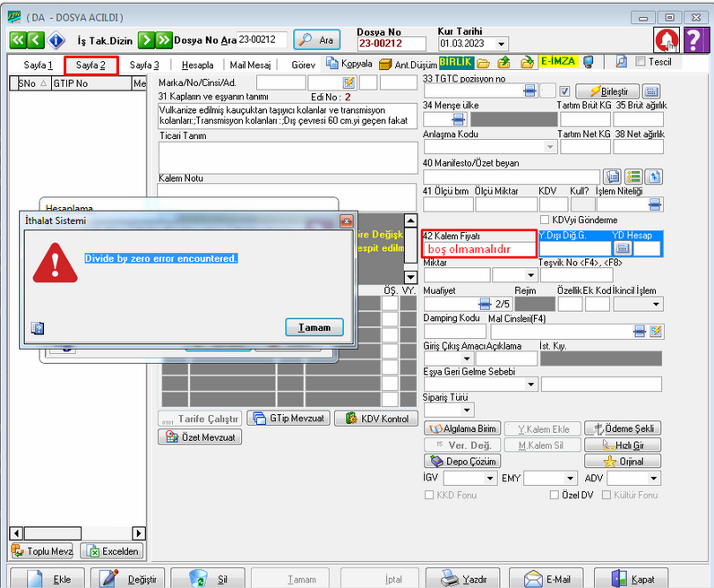Click the E-İMZA yellow badge
The image size is (714, 588).
(x=558, y=61)
